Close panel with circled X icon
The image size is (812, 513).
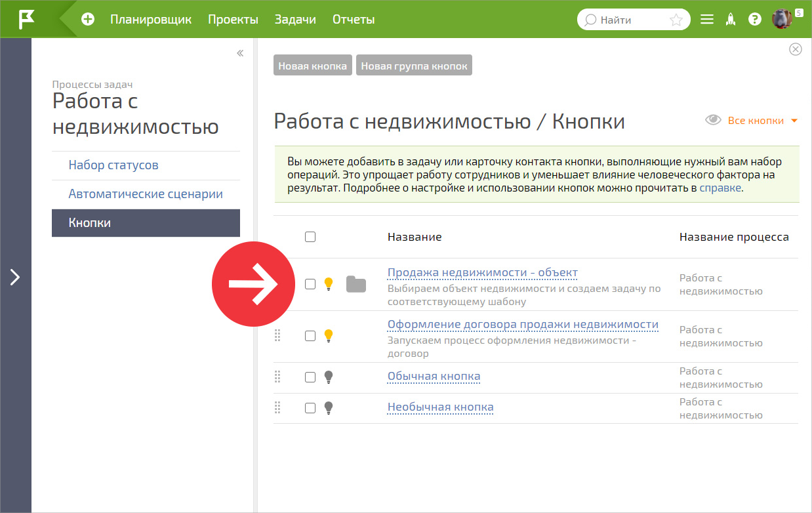(796, 49)
